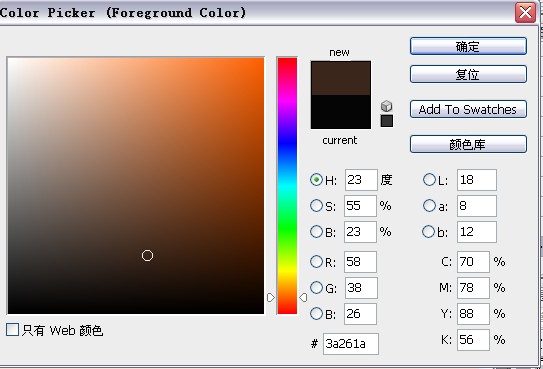
Task: Click the nearest web-safe color square
Action: pos(386,121)
